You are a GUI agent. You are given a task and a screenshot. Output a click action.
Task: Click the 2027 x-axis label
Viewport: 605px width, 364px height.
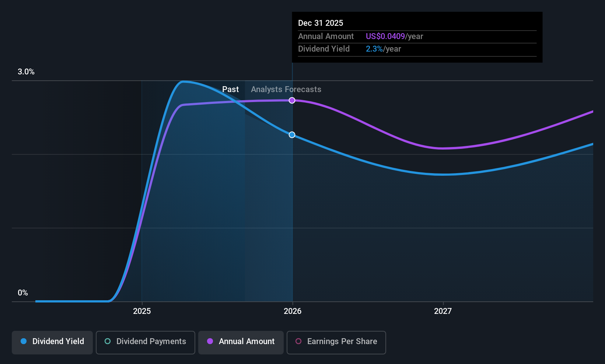[x=443, y=311]
